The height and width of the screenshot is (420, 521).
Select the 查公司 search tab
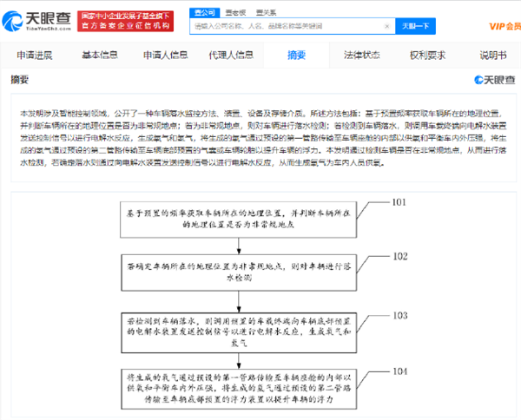[205, 13]
